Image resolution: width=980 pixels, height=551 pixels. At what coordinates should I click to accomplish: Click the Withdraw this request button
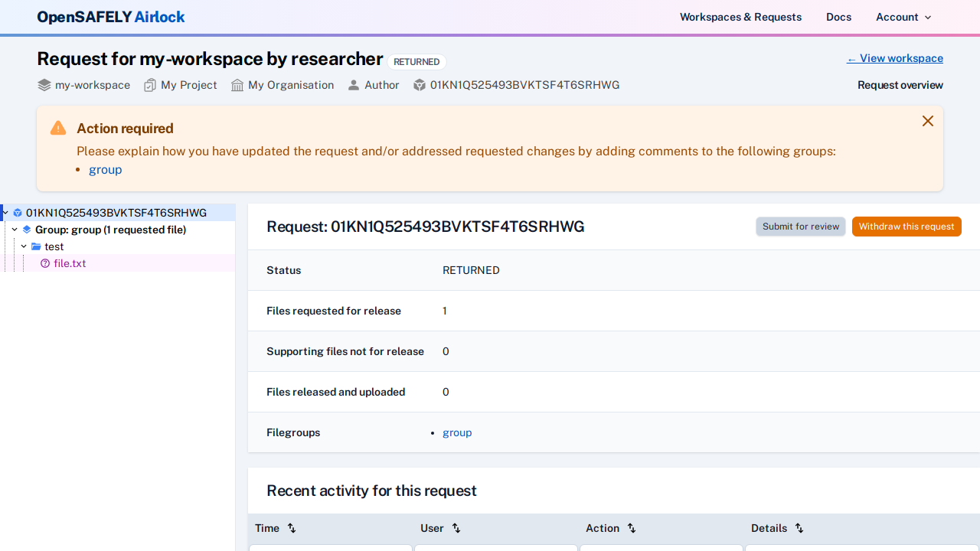(906, 227)
